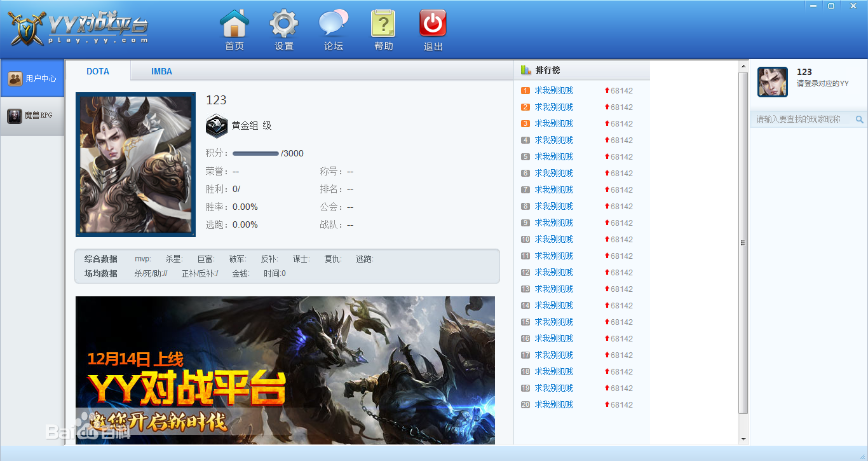The image size is (868, 461).
Task: Click the YY对战平台 promotional banner
Action: (x=285, y=369)
